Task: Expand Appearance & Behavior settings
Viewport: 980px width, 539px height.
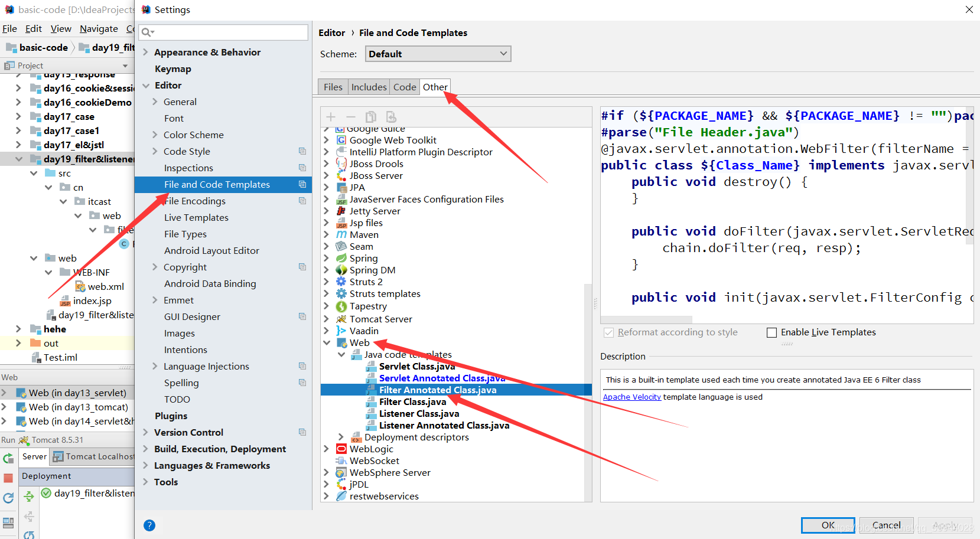Action: coord(146,52)
